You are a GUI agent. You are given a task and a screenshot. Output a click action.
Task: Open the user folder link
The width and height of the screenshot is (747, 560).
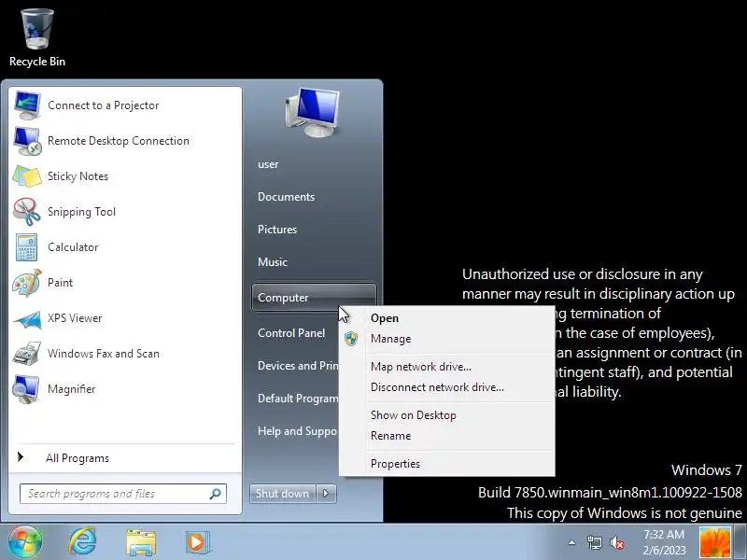click(268, 164)
